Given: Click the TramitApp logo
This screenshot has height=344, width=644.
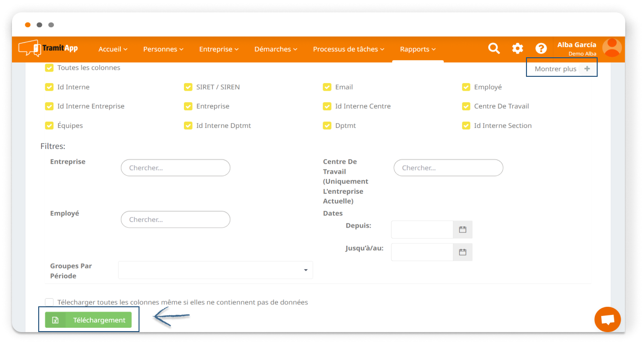Looking at the screenshot, I should tap(48, 48).
